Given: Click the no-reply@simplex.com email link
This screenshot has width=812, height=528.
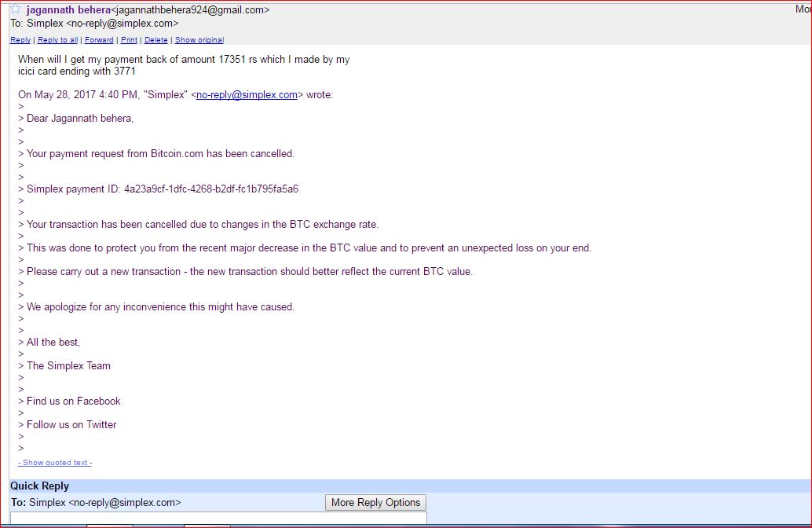Looking at the screenshot, I should tap(247, 95).
